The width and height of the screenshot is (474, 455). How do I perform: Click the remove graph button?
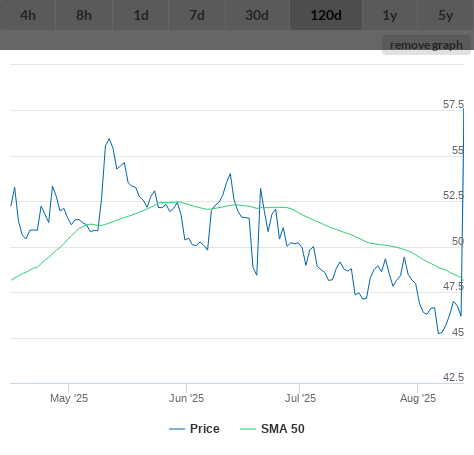[x=426, y=45]
